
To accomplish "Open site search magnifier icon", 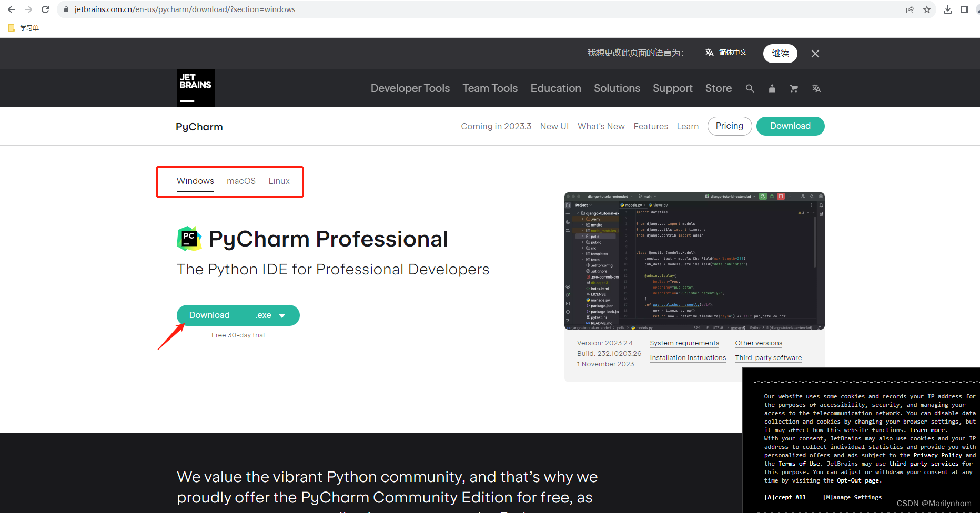I will click(750, 88).
